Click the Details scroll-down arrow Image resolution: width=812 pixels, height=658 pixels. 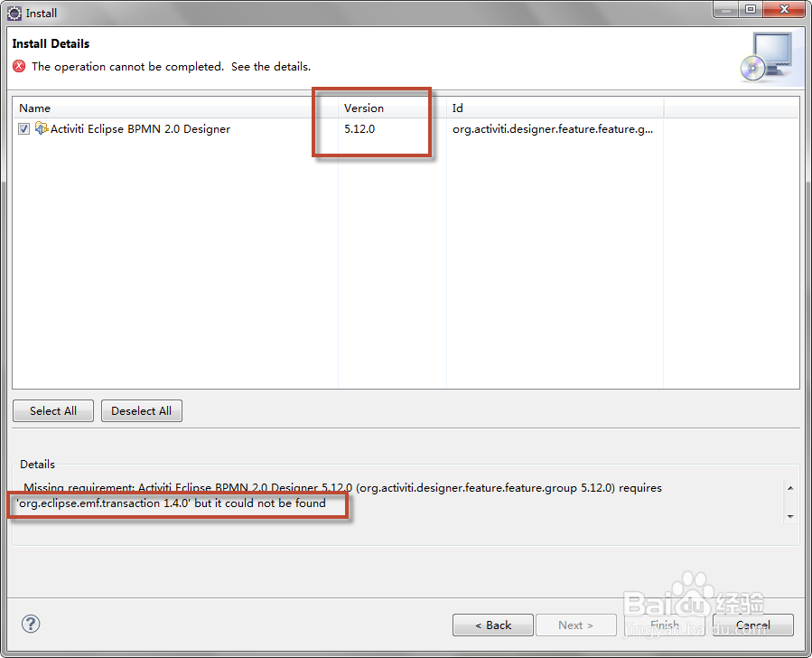pyautogui.click(x=790, y=516)
